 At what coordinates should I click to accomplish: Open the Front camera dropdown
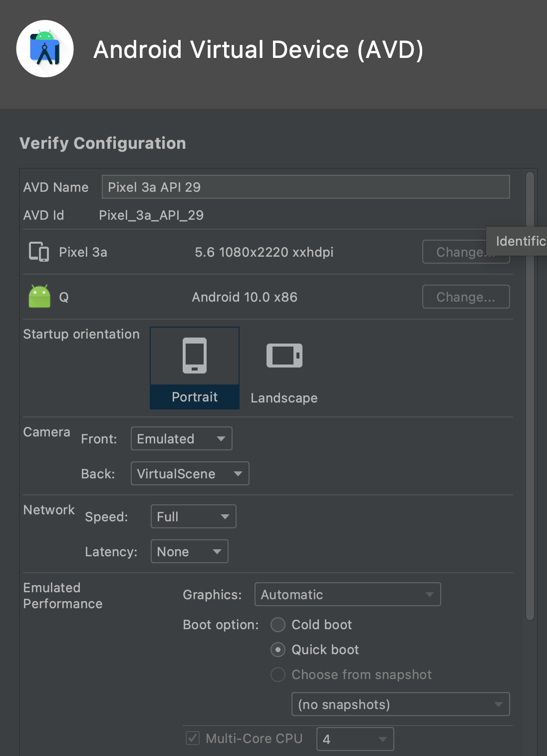pyautogui.click(x=182, y=438)
